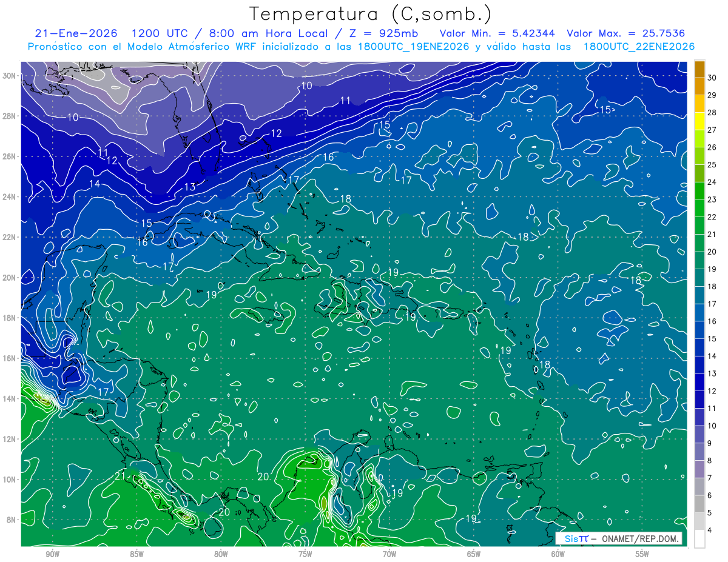Click the "70W" longitude axis label
This screenshot has width=728, height=562.
389,555
